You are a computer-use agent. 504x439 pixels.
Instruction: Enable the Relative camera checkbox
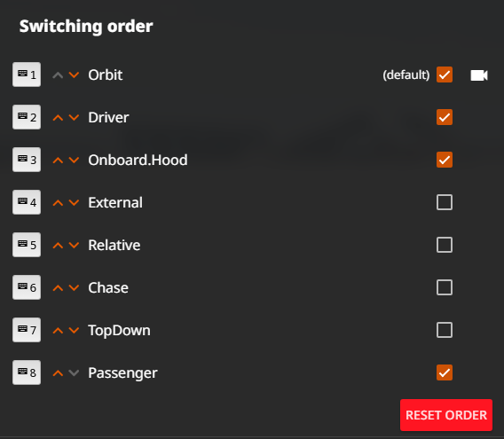445,245
